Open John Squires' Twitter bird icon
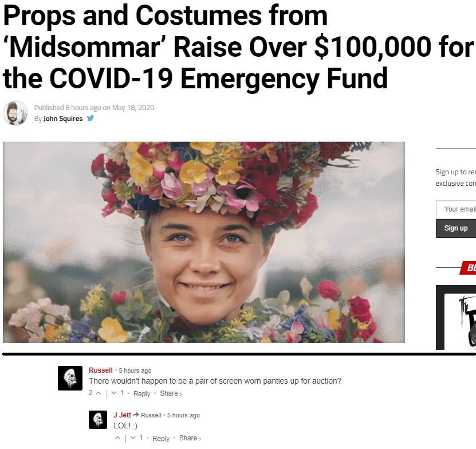The height and width of the screenshot is (449, 476). pyautogui.click(x=90, y=118)
